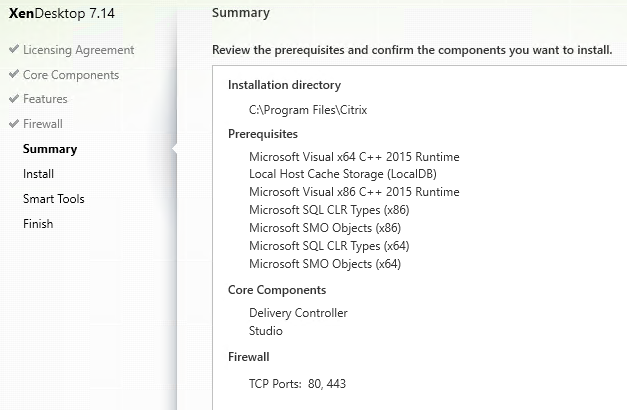Select the Summary step in sidebar
The image size is (627, 410).
(x=50, y=149)
